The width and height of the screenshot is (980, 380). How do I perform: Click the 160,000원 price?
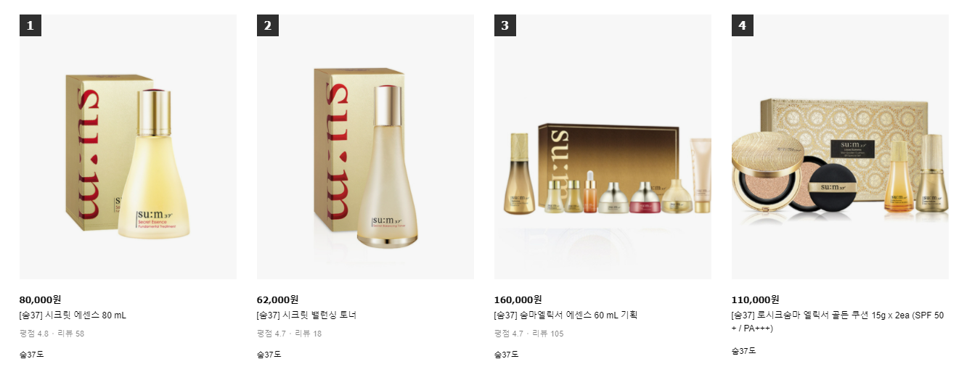[x=518, y=300]
